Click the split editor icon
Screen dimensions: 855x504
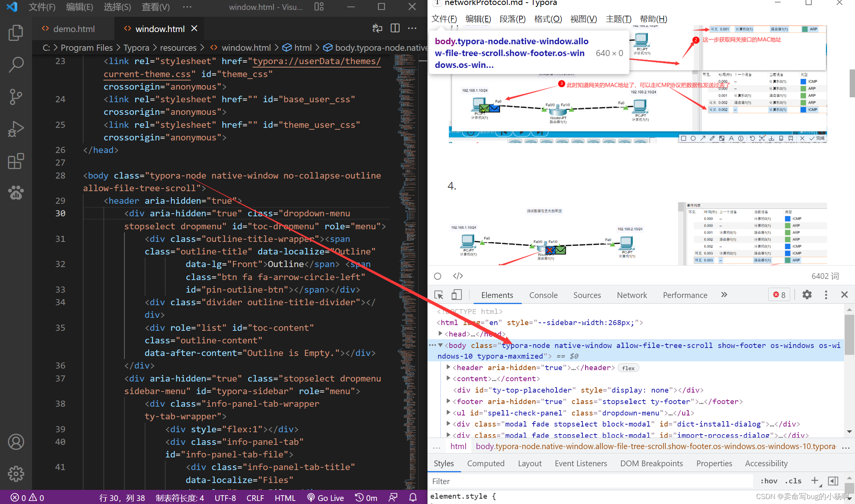coord(395,28)
